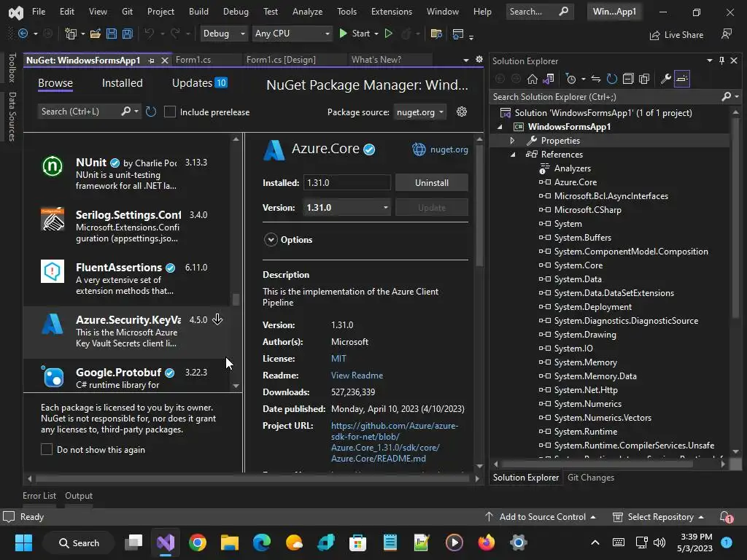Viewport: 747px width, 560px height.
Task: Click Select Repository in status bar
Action: (658, 517)
